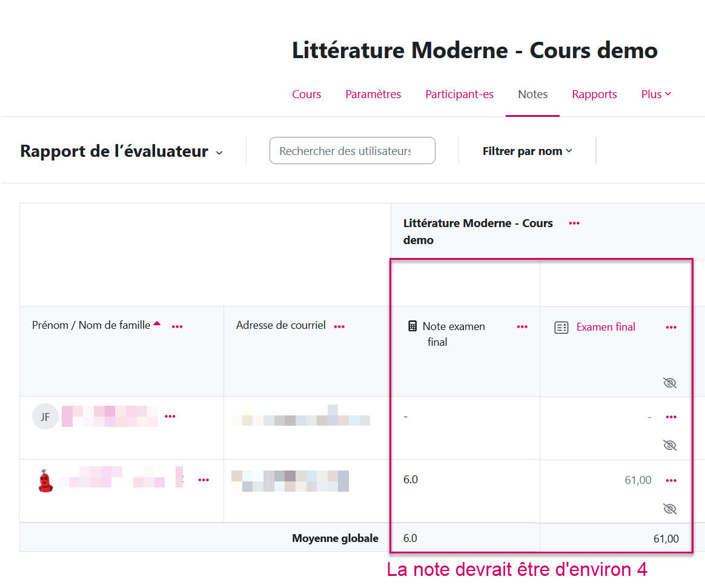Open the Examen final link
Image resolution: width=705 pixels, height=588 pixels.
coord(606,327)
